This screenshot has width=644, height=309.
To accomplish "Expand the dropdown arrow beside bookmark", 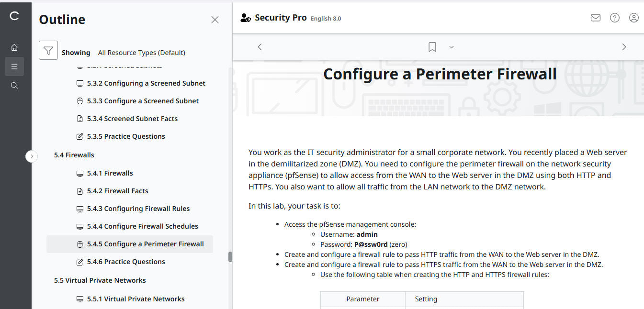I will (451, 47).
